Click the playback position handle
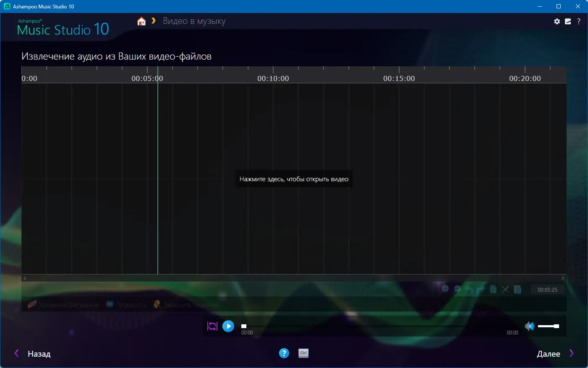Image resolution: width=588 pixels, height=368 pixels. [244, 326]
